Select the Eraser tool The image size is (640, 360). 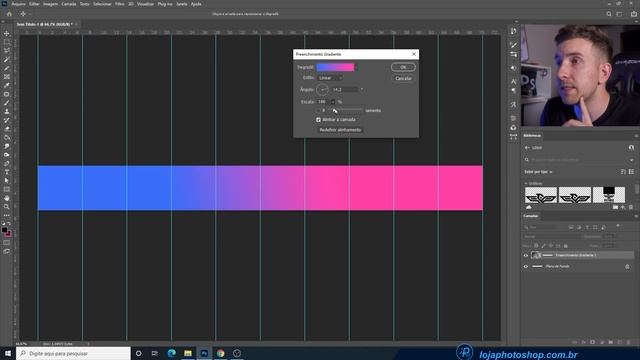pos(7,129)
